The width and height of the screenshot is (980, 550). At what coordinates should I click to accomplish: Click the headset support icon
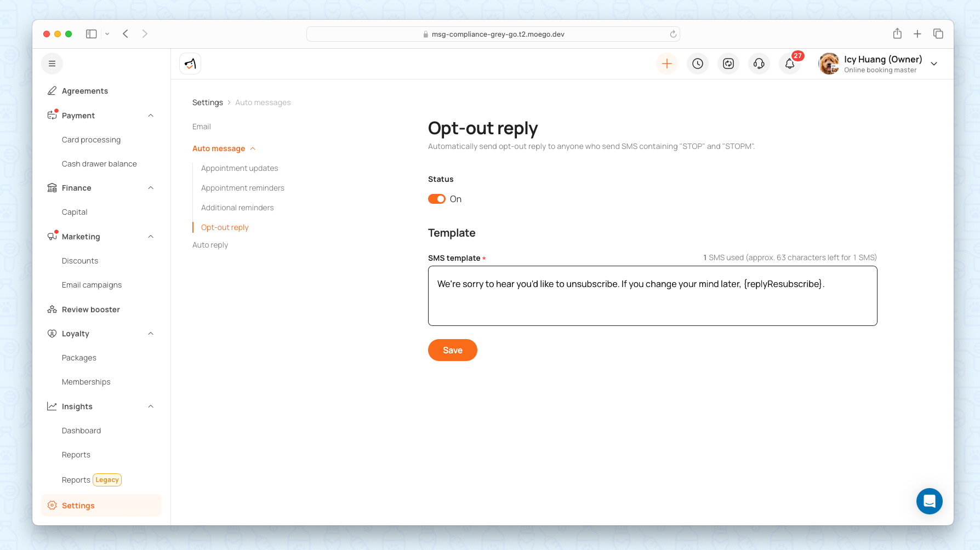(759, 64)
